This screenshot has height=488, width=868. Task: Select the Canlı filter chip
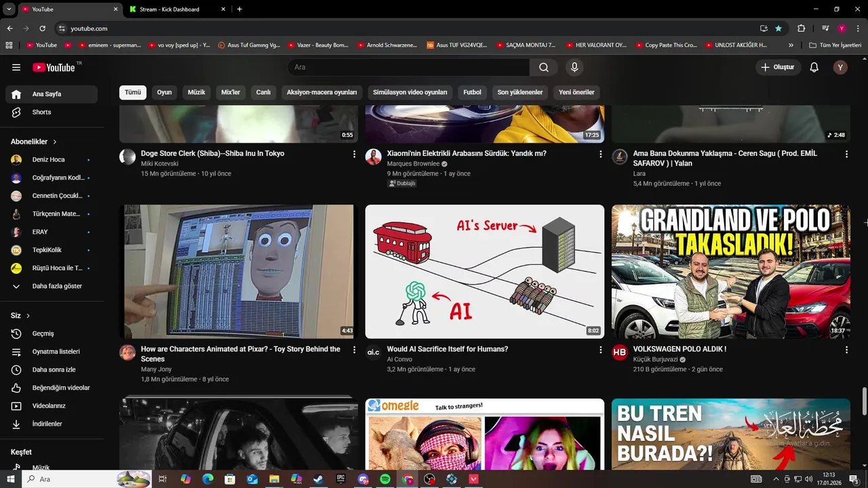pyautogui.click(x=263, y=92)
